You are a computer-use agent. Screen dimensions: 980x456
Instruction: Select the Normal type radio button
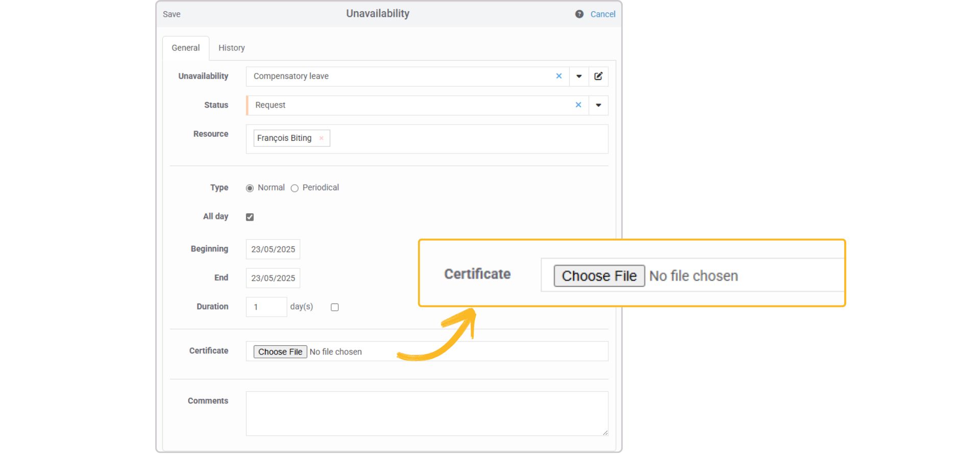coord(250,188)
